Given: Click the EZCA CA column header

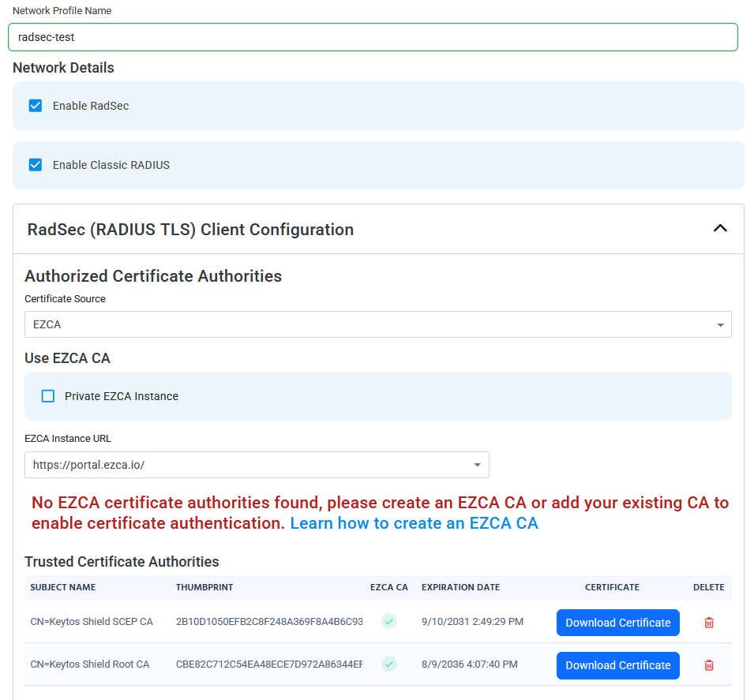Looking at the screenshot, I should coord(389,587).
